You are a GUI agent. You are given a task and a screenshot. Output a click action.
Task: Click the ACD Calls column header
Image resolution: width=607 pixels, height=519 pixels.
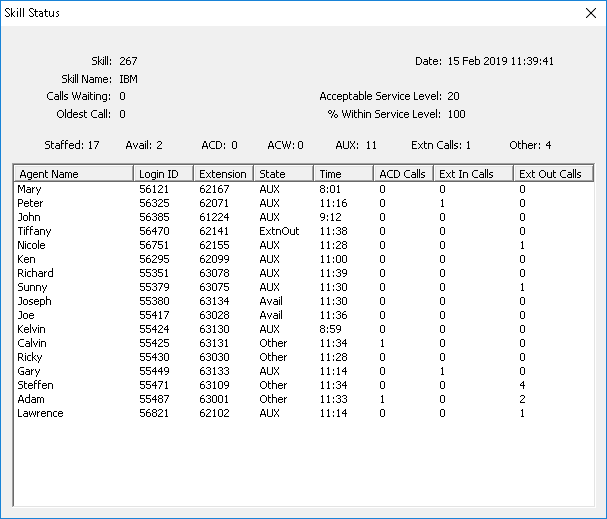pos(403,174)
